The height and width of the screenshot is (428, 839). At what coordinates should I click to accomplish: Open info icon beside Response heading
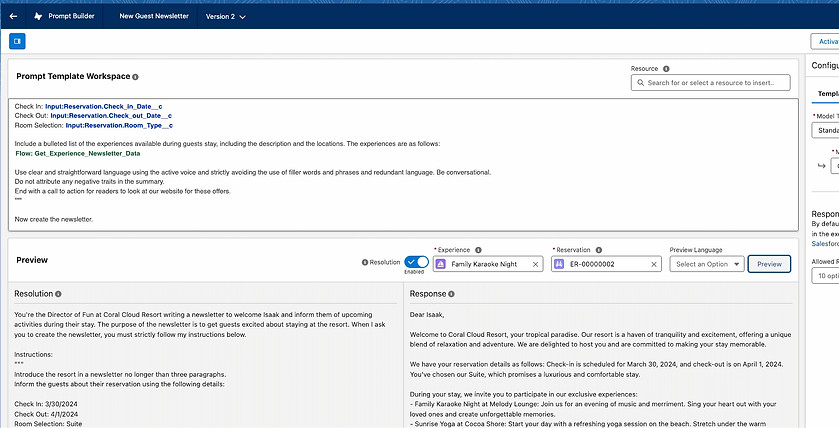click(451, 294)
